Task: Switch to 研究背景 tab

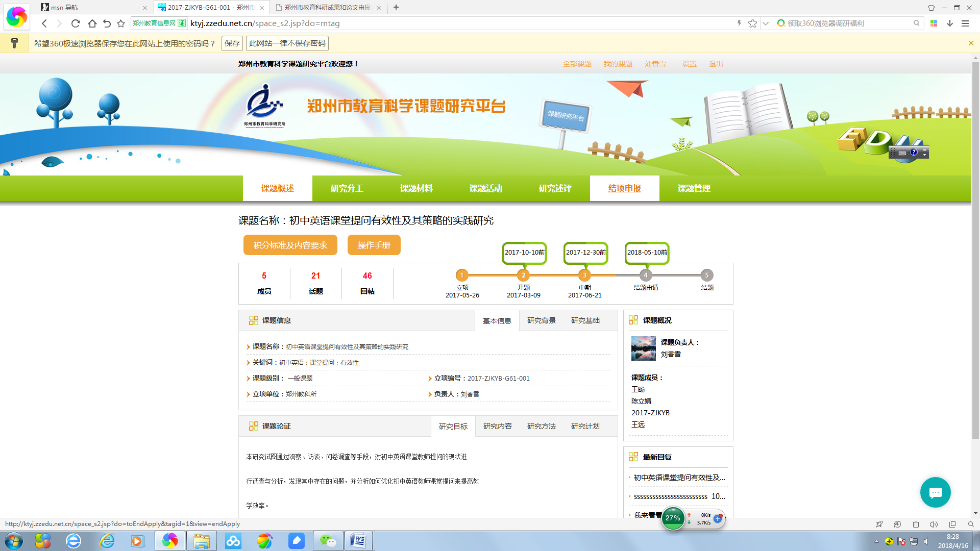Action: point(542,320)
